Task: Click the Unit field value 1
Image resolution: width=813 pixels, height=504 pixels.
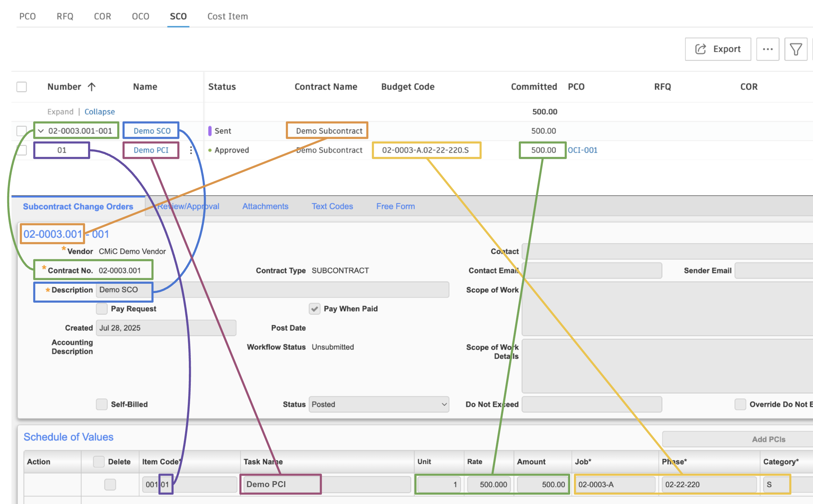Action: pos(439,484)
